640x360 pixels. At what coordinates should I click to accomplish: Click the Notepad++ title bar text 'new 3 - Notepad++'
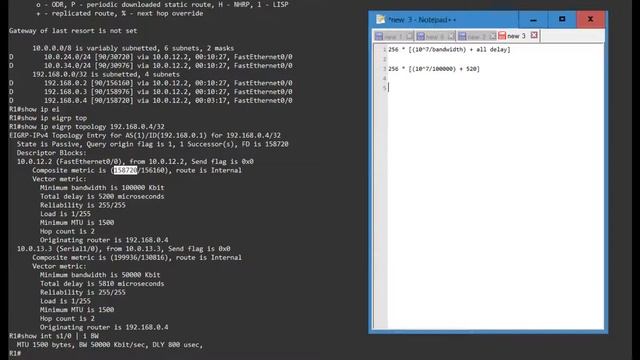coord(422,20)
